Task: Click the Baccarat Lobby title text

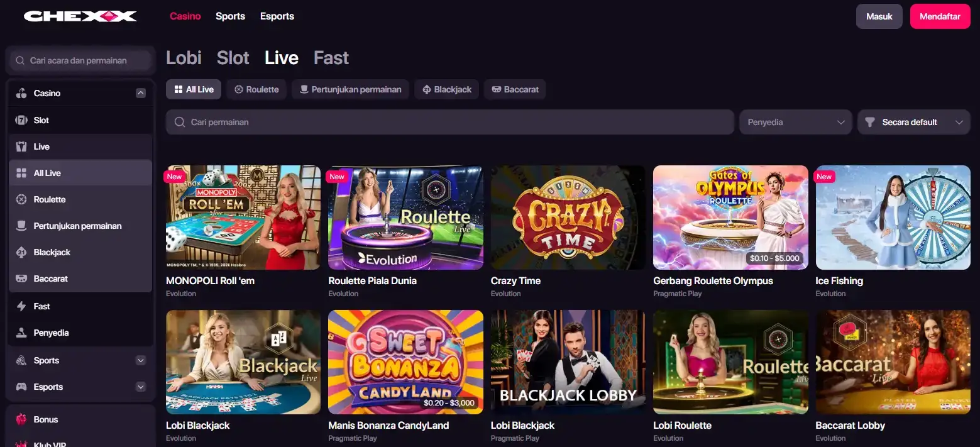Action: pos(851,426)
